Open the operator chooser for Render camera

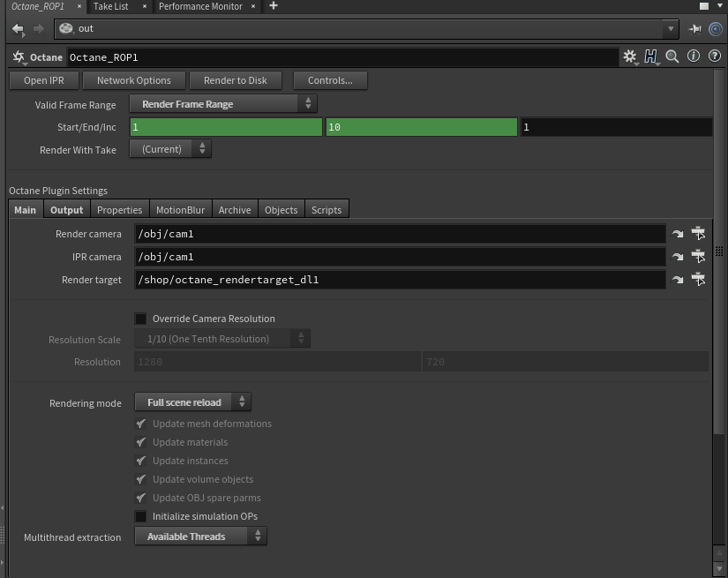tap(698, 234)
